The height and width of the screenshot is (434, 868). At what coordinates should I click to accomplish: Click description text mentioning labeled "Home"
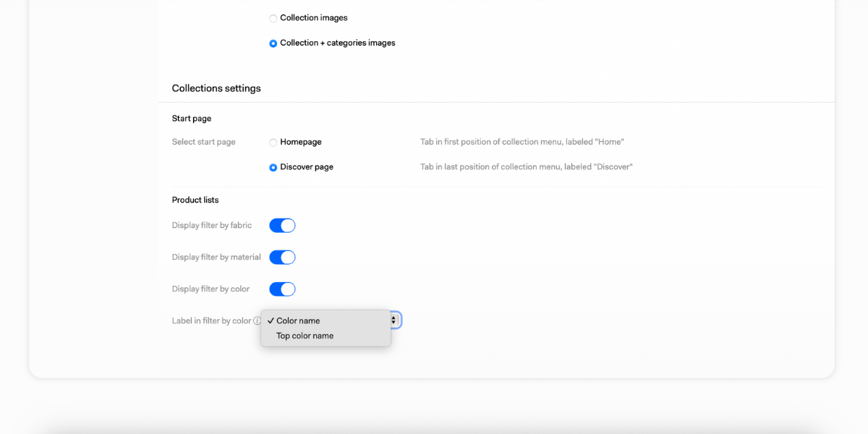pyautogui.click(x=522, y=142)
